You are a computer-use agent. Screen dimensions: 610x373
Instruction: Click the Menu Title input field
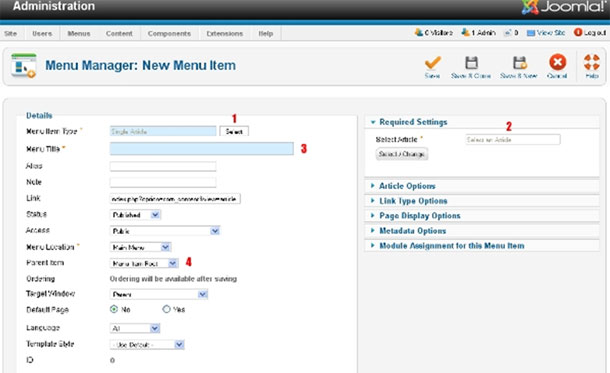[x=202, y=149]
